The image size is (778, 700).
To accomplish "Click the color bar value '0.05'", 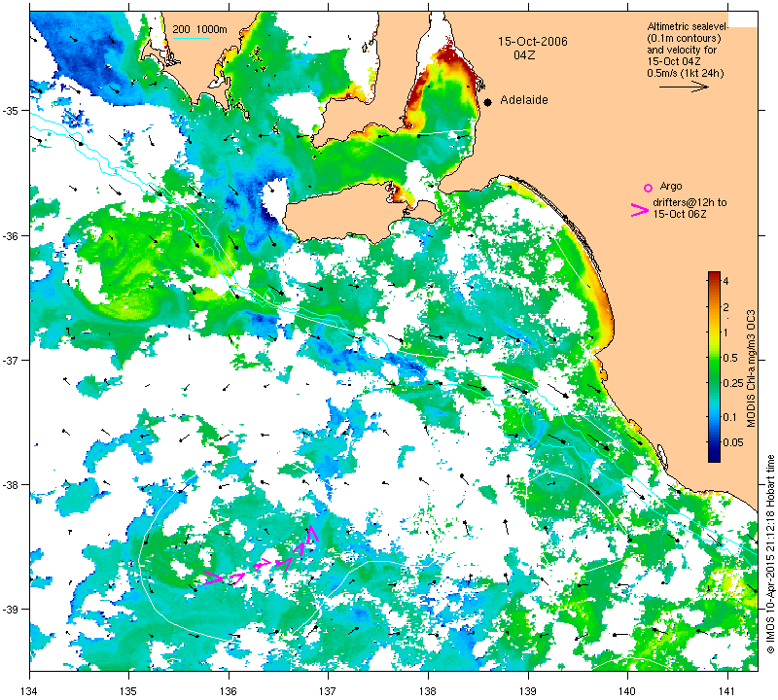I will pos(733,442).
